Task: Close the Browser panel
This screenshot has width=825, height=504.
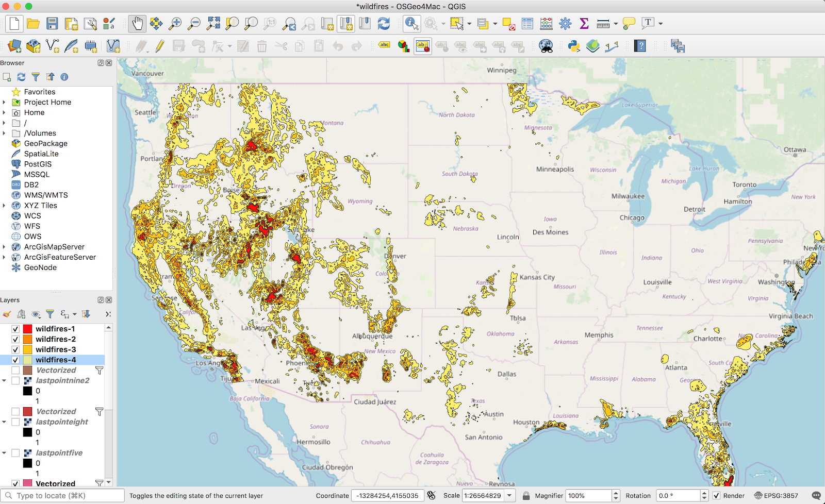Action: [109, 63]
